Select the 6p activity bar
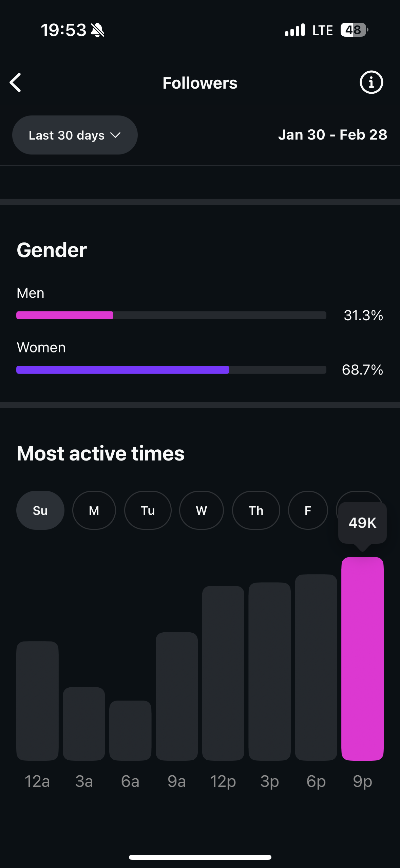 coord(316,667)
